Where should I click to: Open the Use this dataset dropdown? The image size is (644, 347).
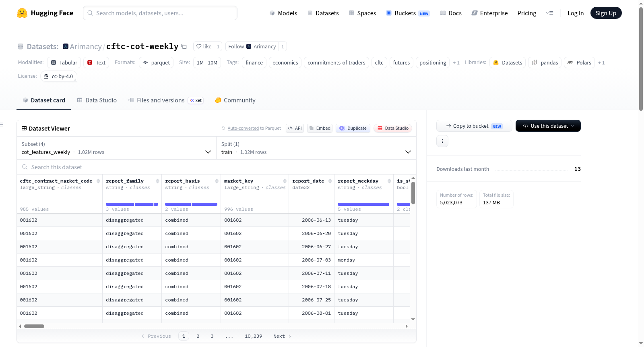click(548, 126)
